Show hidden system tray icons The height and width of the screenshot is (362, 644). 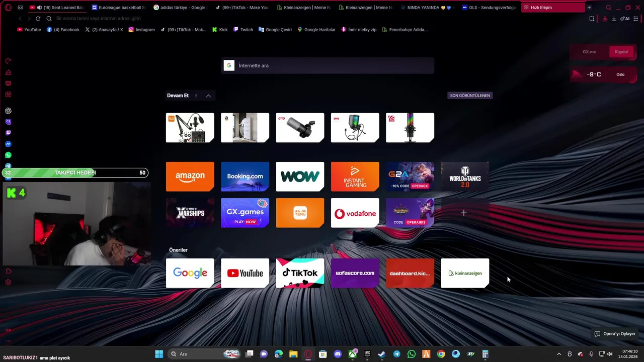558,354
